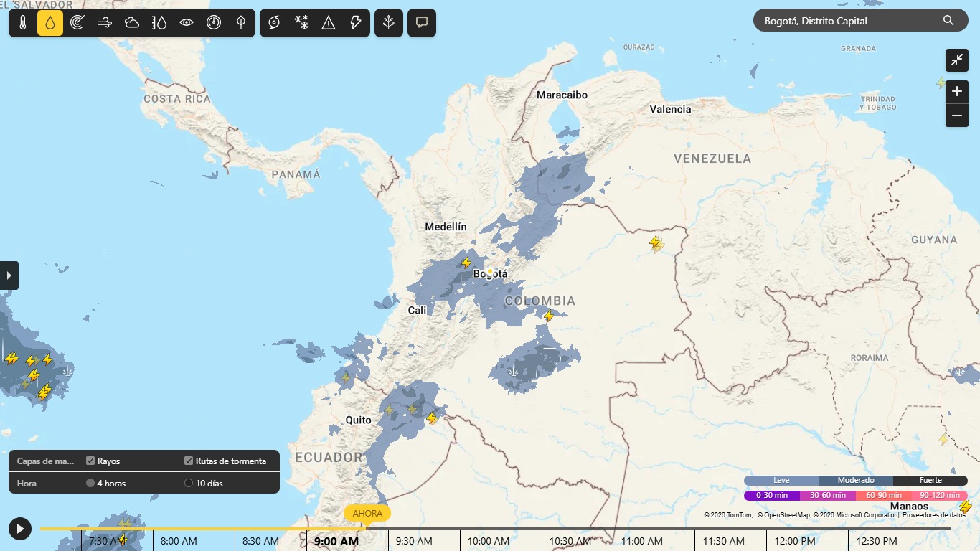Disable the Rutas de tormenta checkbox
This screenshot has width=980, height=551.
189,461
